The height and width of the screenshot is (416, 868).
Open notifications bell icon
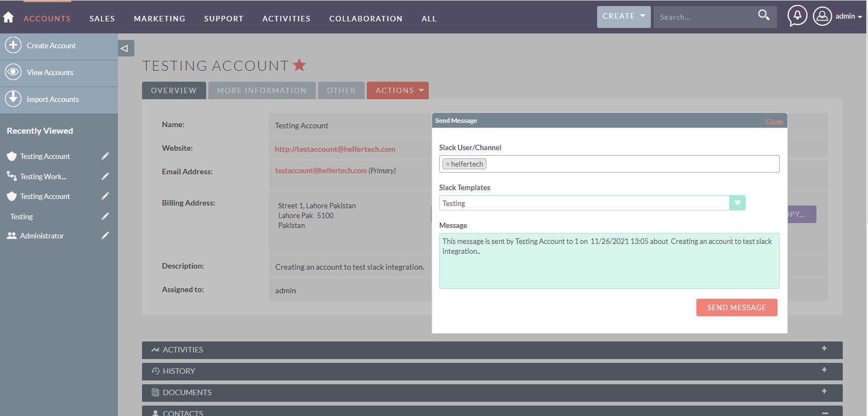coord(797,16)
